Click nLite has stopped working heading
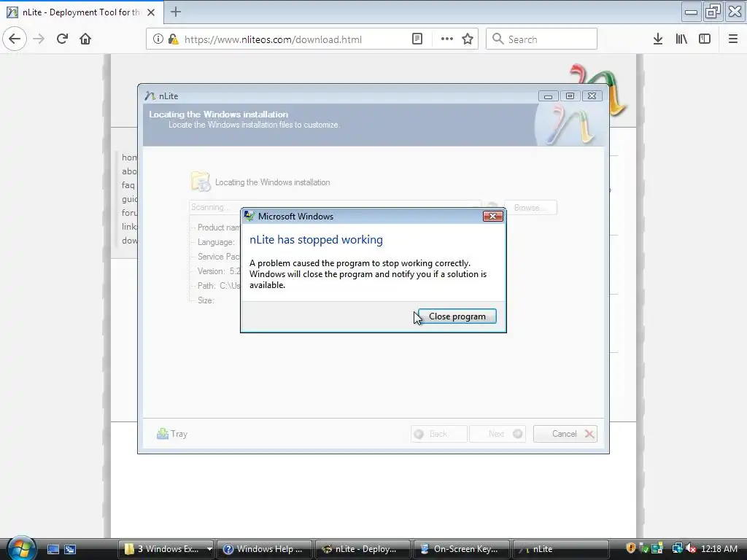The height and width of the screenshot is (560, 747). pos(316,239)
